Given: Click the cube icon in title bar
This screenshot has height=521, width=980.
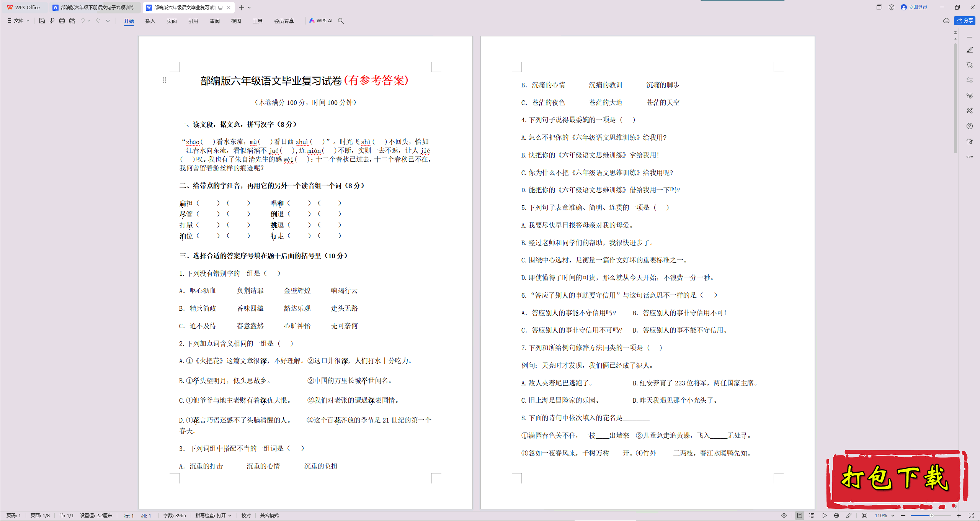Looking at the screenshot, I should 892,7.
